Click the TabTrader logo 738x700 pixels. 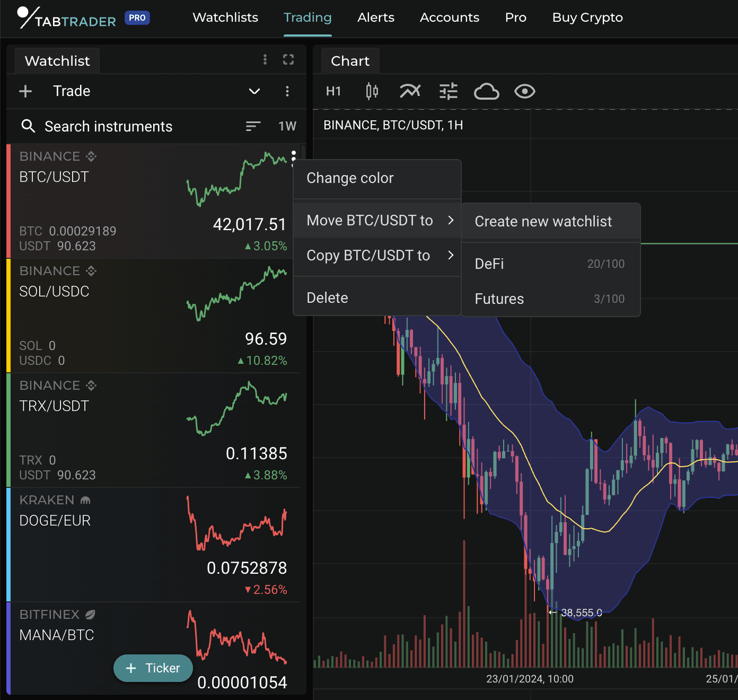(x=66, y=18)
